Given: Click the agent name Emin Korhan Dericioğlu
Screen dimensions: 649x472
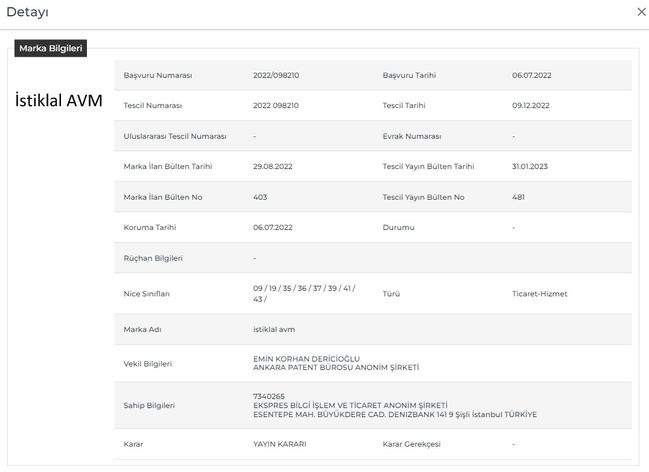Looking at the screenshot, I should 306,358.
